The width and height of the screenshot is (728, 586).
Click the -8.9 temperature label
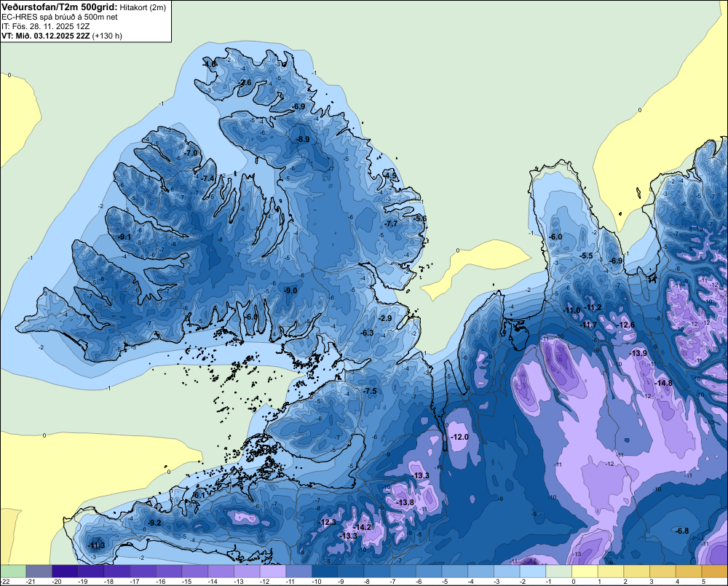point(303,139)
